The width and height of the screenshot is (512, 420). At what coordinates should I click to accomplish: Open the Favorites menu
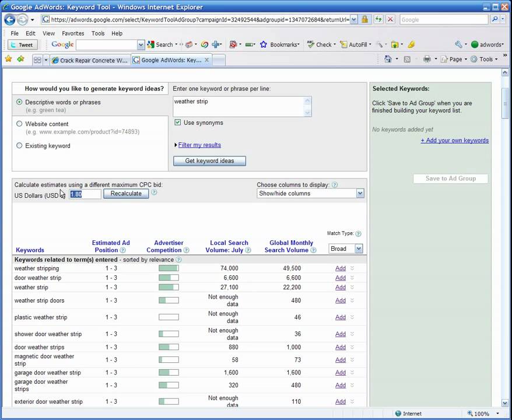[x=73, y=33]
